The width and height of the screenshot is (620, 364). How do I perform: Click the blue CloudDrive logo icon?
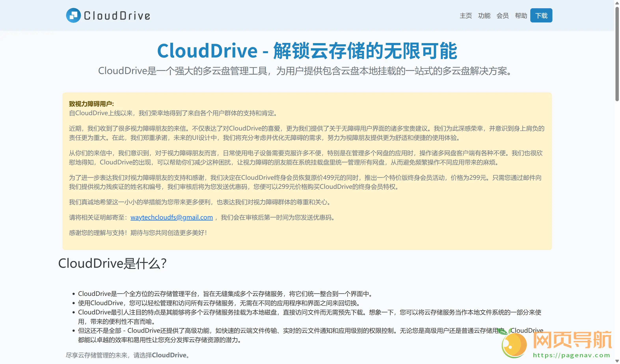(x=73, y=16)
